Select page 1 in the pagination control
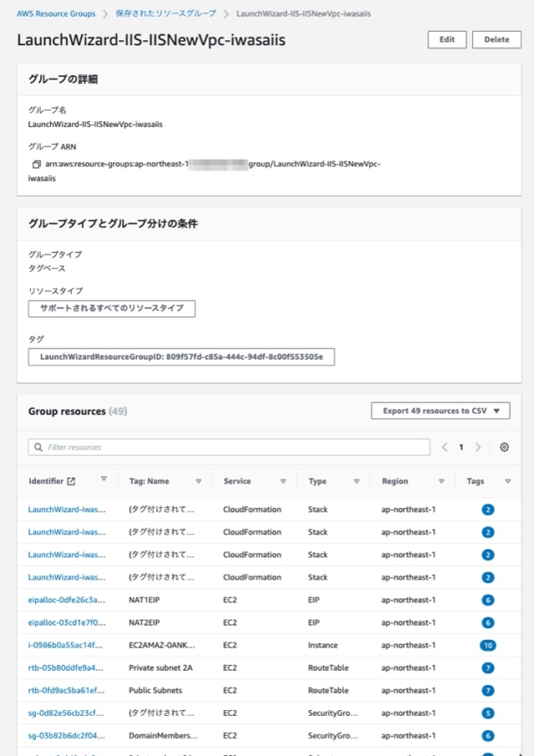The height and width of the screenshot is (756, 534). (x=463, y=447)
